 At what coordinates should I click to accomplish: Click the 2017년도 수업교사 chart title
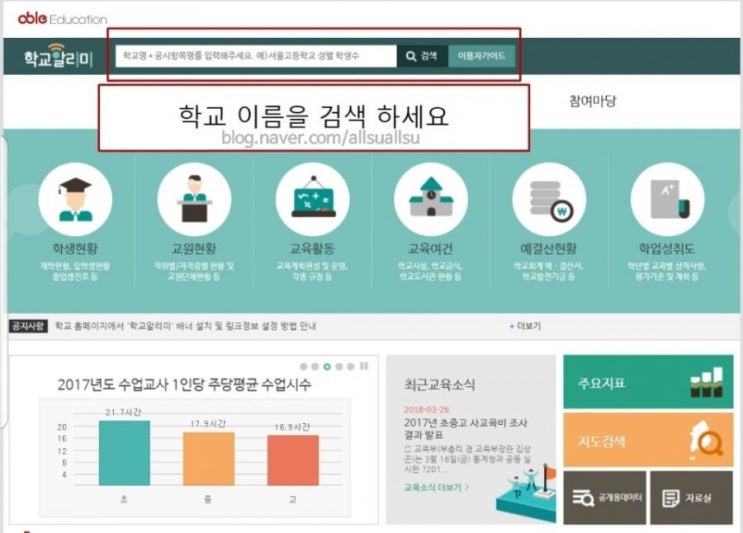184,384
